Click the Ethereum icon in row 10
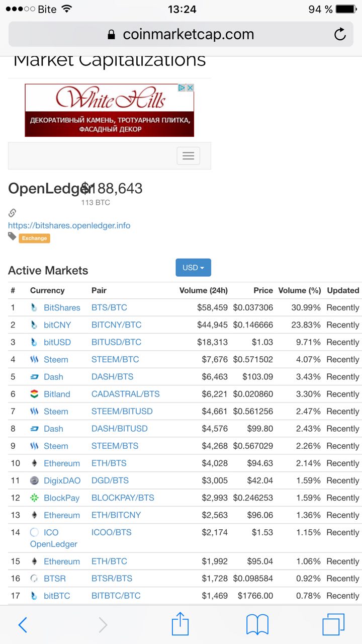 click(34, 463)
